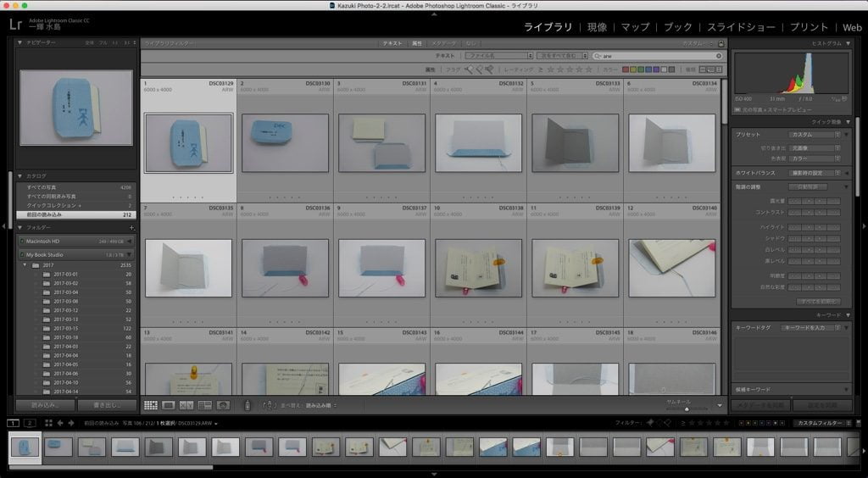Filter by videos kind icon
The image size is (868, 478).
719,69
